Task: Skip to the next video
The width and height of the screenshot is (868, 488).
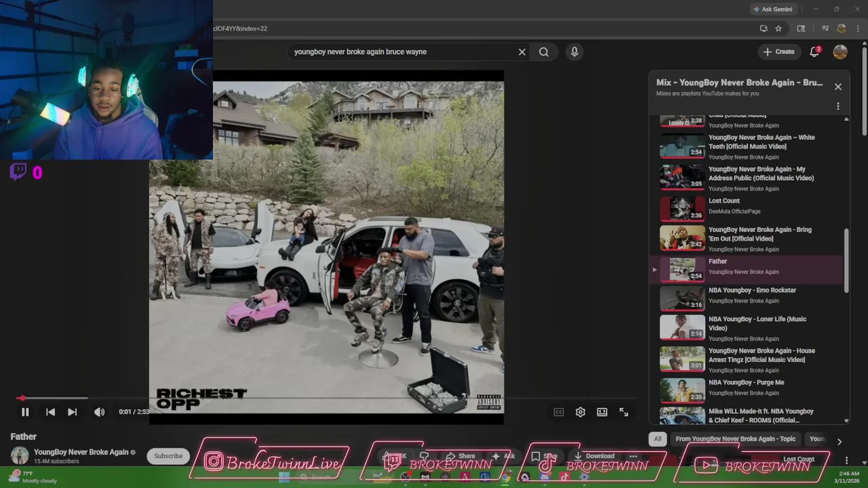Action: 72,412
